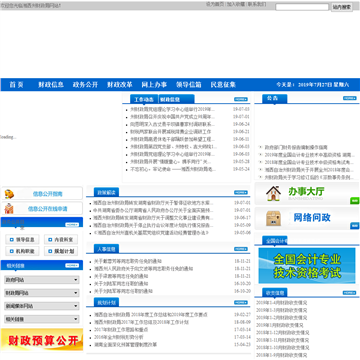
Task: Open the 湖南全面深化预算管理制度改革 item
Action: [125, 345]
